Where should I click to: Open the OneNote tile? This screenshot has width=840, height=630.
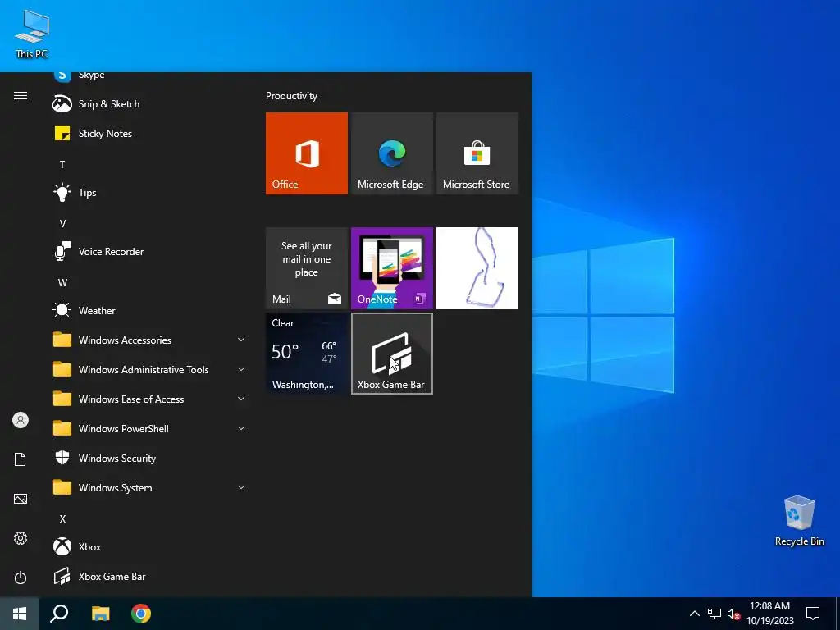(391, 268)
